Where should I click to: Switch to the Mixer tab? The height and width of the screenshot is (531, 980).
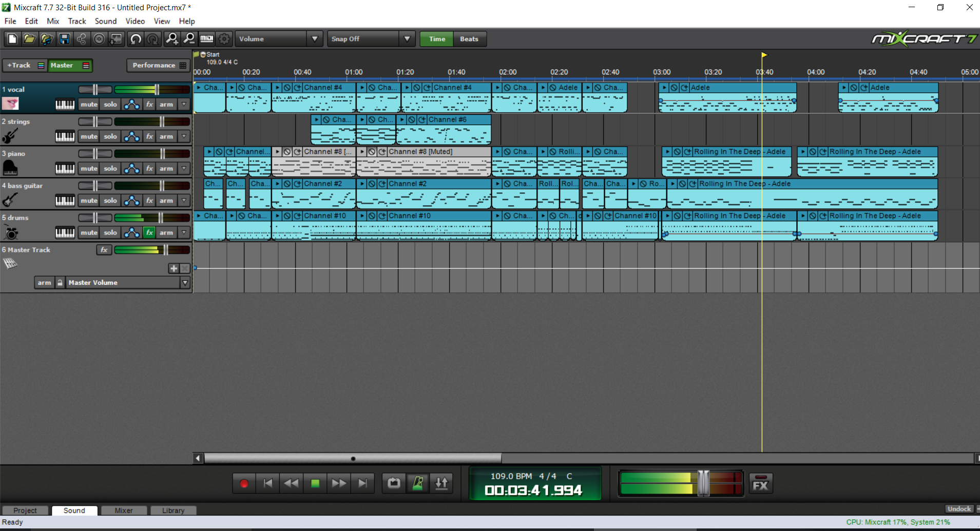(124, 510)
